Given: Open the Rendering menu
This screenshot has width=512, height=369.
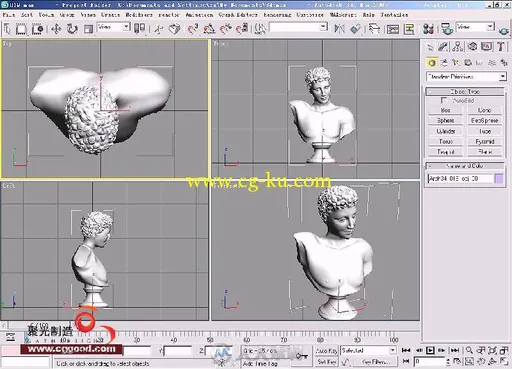Looking at the screenshot, I should pos(277,15).
